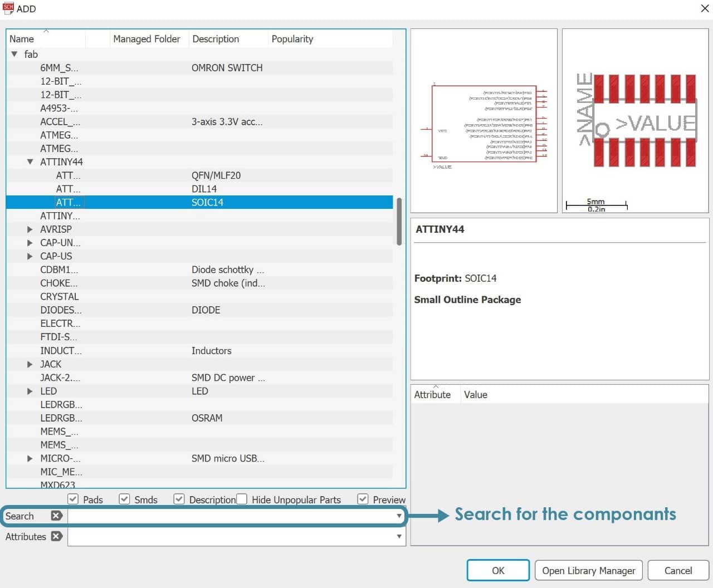Image resolution: width=713 pixels, height=588 pixels.
Task: Expand the CAP-UN... node
Action: click(x=30, y=243)
